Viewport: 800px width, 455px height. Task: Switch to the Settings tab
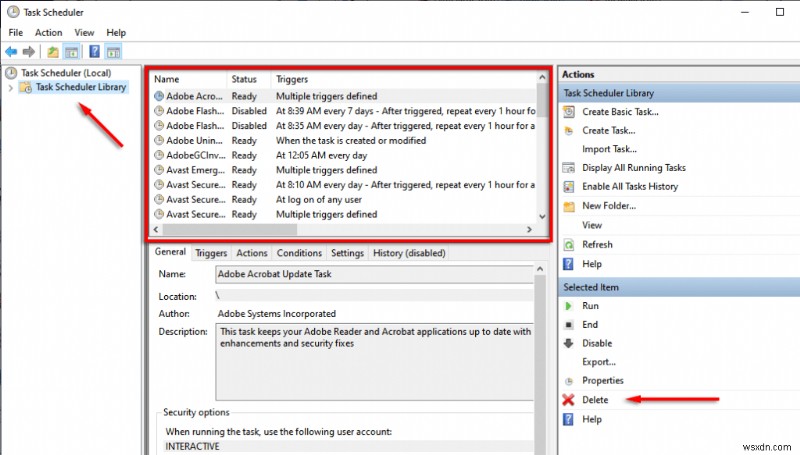tap(347, 253)
